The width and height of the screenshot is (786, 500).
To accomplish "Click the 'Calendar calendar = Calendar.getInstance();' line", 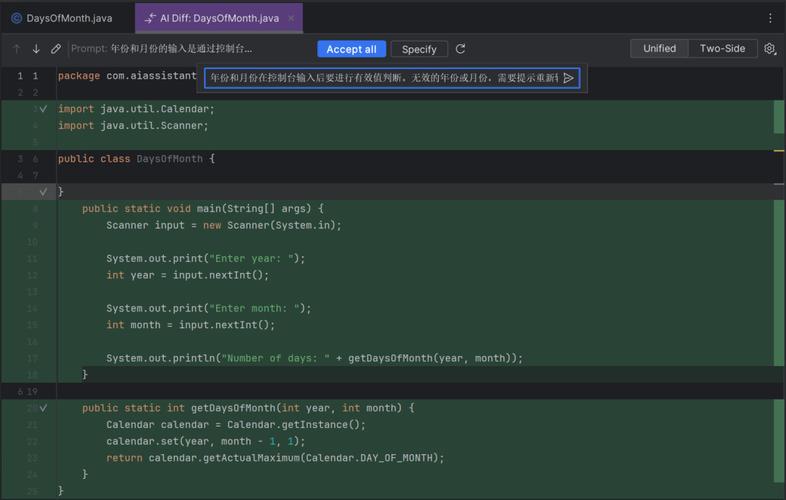I will [236, 424].
